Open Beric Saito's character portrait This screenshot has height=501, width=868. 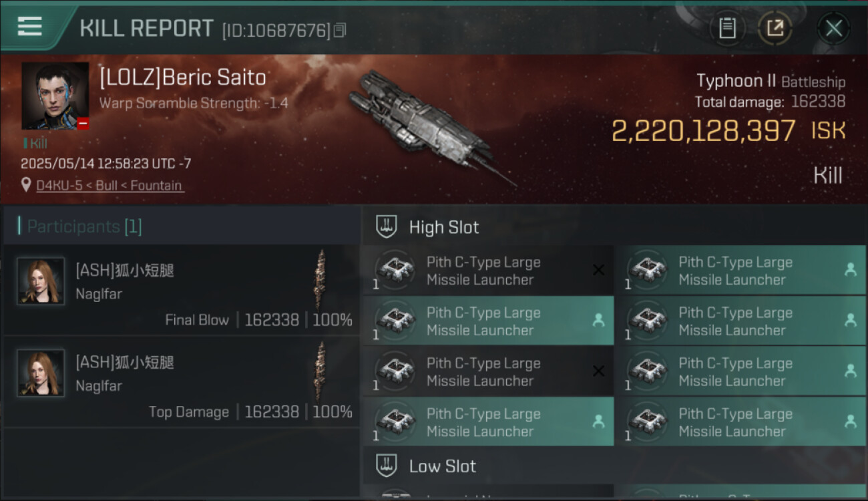pos(55,96)
